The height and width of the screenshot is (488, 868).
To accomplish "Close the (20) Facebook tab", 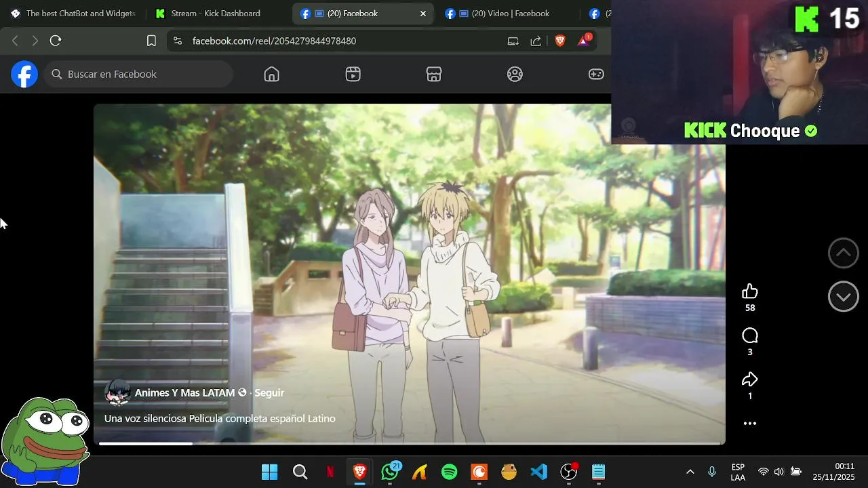I will click(423, 14).
